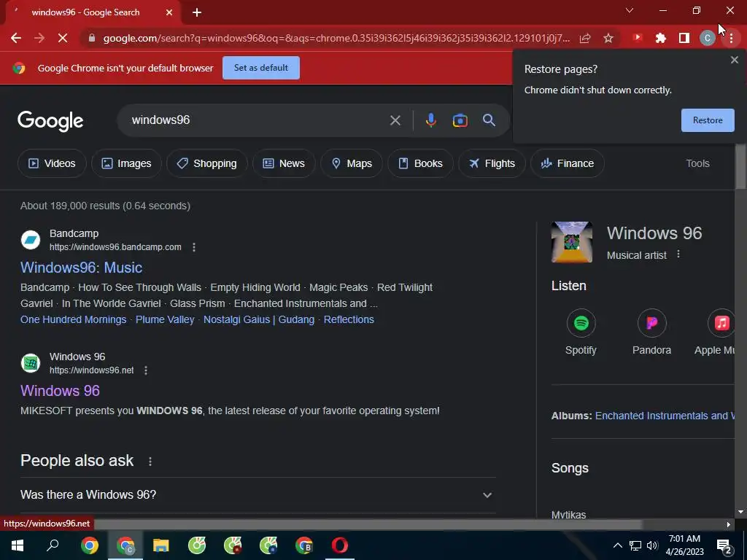
Task: Open the Enchanted Instrumentals album link
Action: tap(665, 416)
